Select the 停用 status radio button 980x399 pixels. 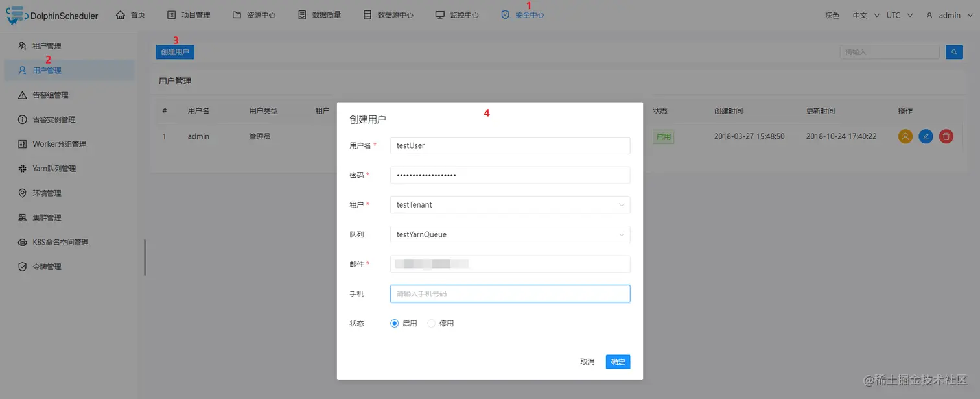click(431, 323)
